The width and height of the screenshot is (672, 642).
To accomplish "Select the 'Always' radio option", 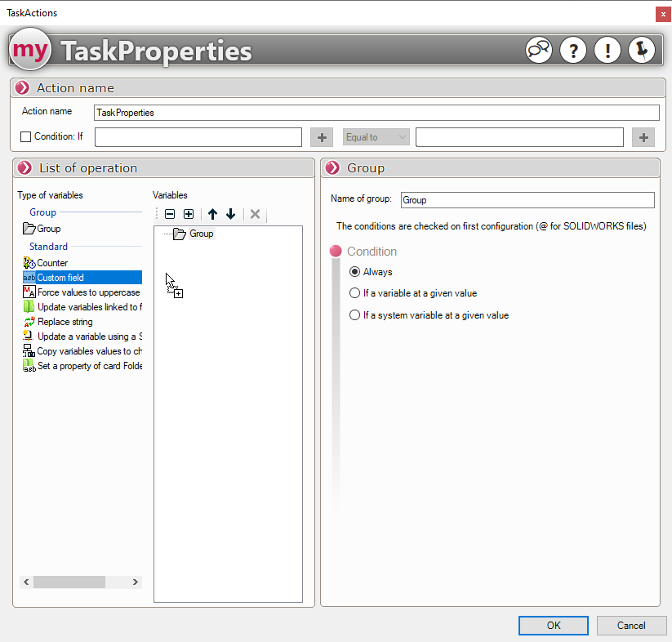I will tap(354, 272).
